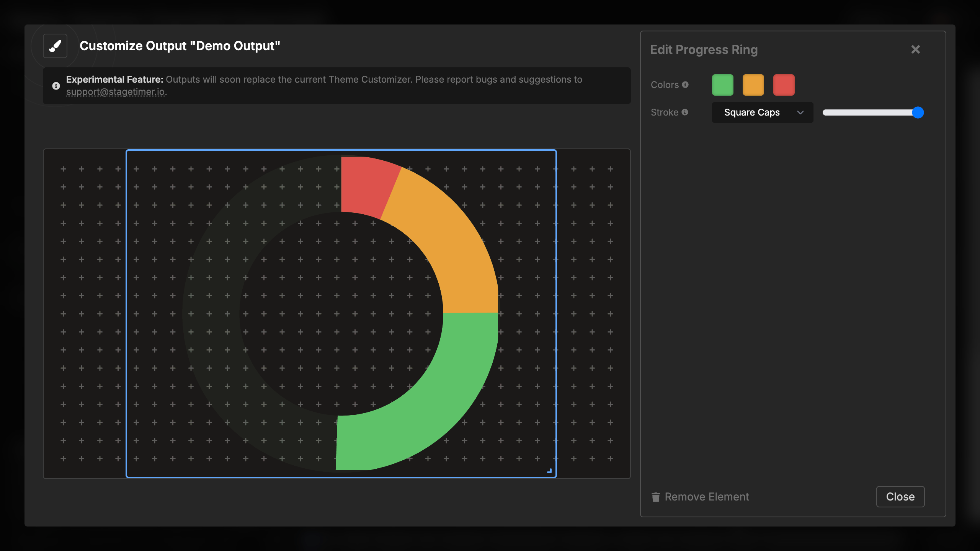Open the Square Caps stroke style dropdown
980x551 pixels.
pyautogui.click(x=752, y=112)
